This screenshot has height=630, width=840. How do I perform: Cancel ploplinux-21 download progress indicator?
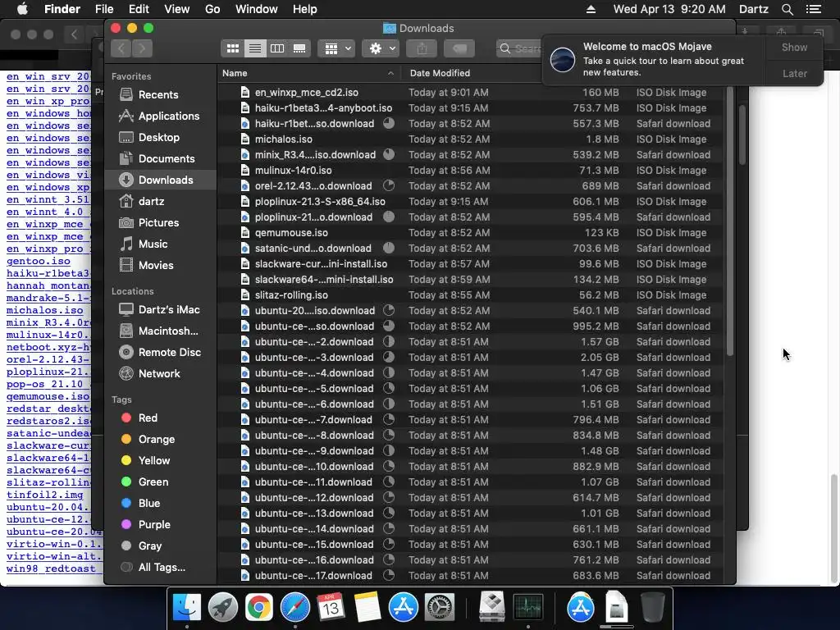click(x=389, y=217)
